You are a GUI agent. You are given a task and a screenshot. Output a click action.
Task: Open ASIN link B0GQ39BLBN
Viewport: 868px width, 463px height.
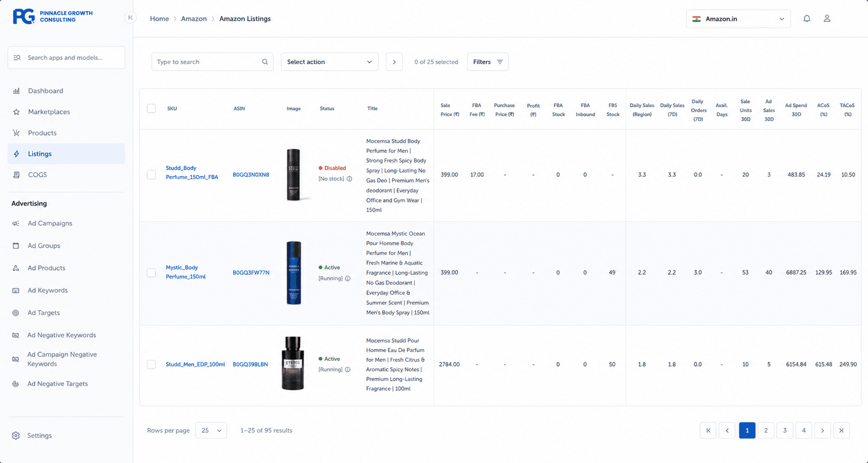point(250,364)
